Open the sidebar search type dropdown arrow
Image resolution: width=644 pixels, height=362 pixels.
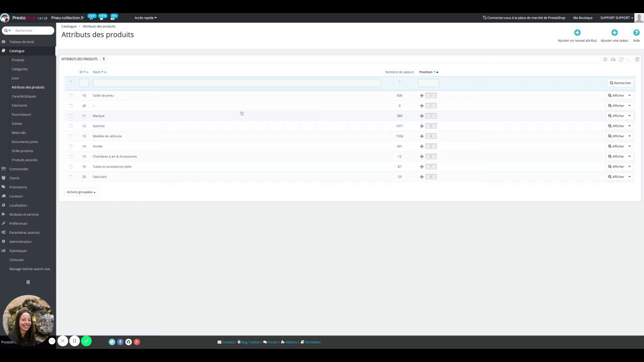tap(8, 31)
